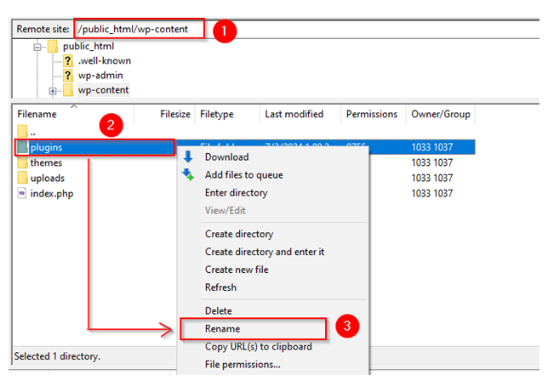Choose Refresh from context menu
548x392 pixels.
click(x=273, y=287)
